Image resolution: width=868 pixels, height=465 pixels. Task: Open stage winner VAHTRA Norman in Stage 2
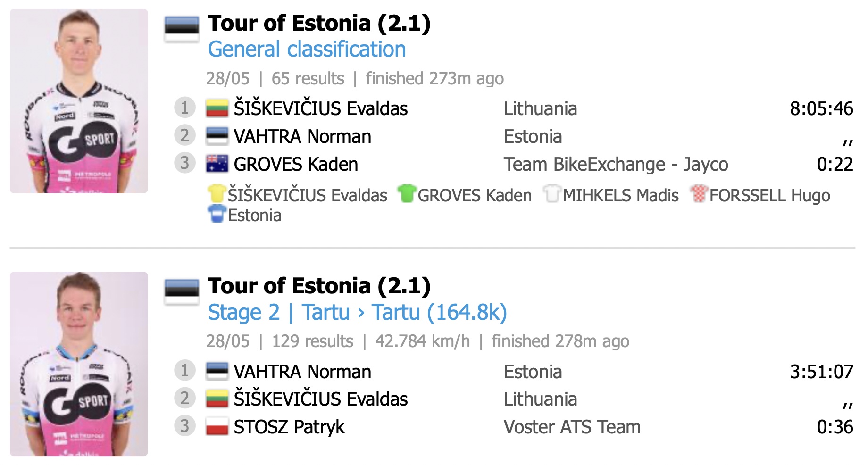(302, 372)
